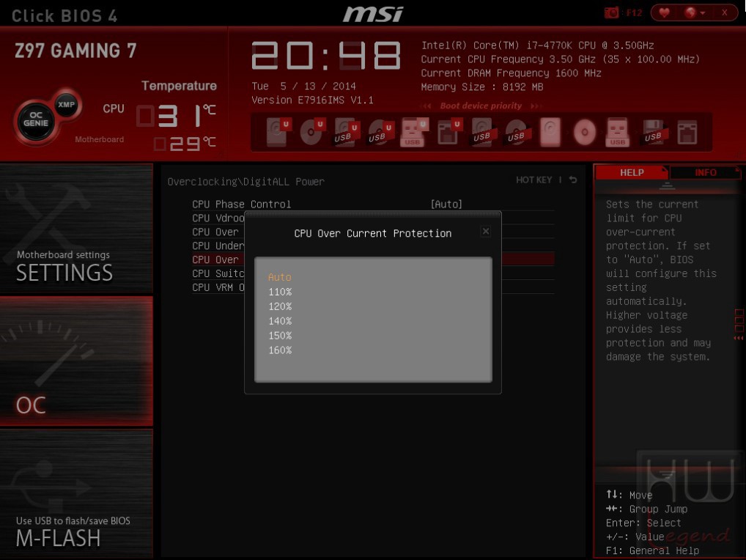This screenshot has width=746, height=560.
Task: Click the 20:48 system clock display
Action: [326, 55]
